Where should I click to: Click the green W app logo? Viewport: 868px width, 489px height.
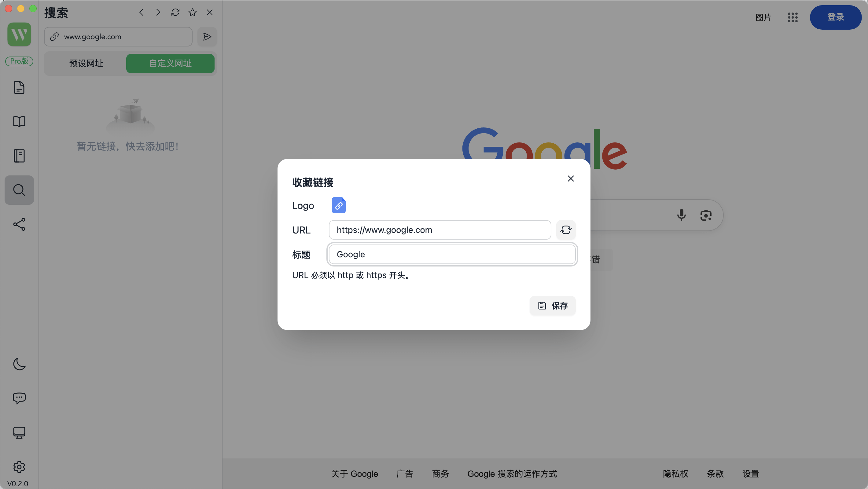click(19, 34)
